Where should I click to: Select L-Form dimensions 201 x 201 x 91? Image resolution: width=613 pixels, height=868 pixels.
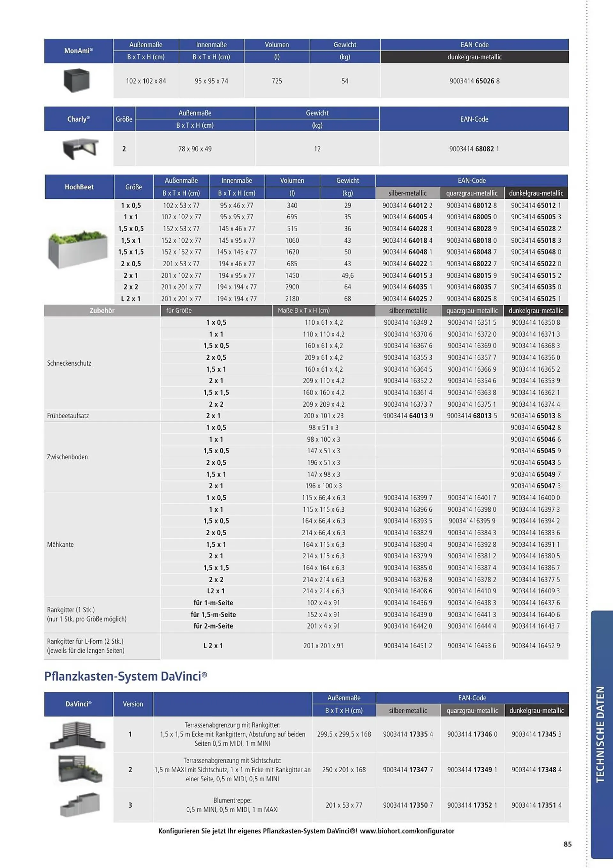point(323,646)
